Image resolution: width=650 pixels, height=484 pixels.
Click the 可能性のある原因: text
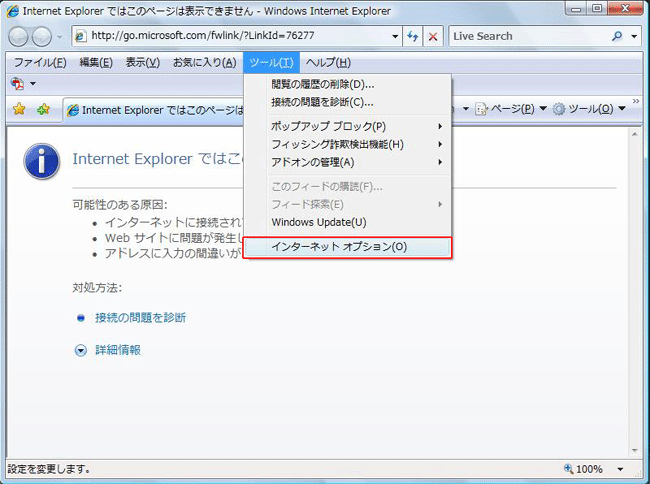tap(120, 205)
